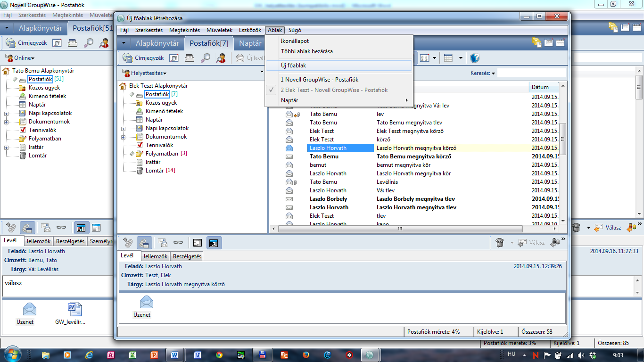Switch to Személyre tab in background window
Screen dimensions: 644x362
coord(100,241)
